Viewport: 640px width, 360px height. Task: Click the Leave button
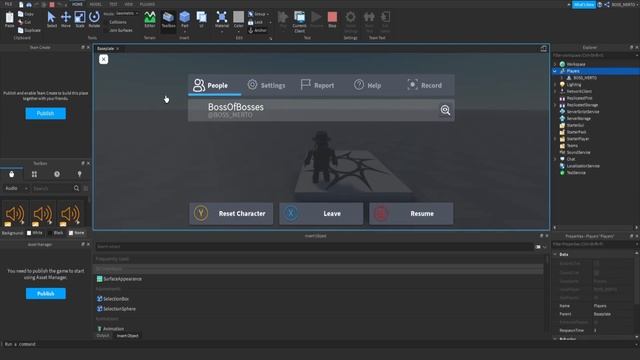pos(321,213)
